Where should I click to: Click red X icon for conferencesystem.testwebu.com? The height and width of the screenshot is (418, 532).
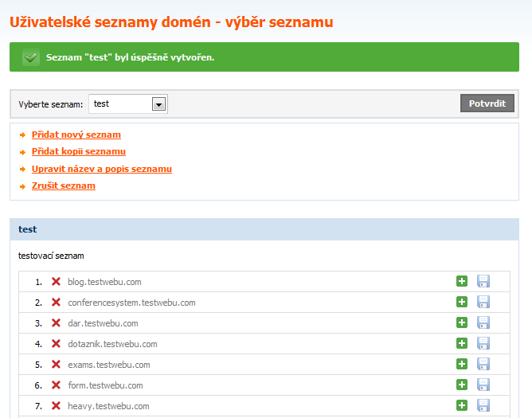(56, 303)
